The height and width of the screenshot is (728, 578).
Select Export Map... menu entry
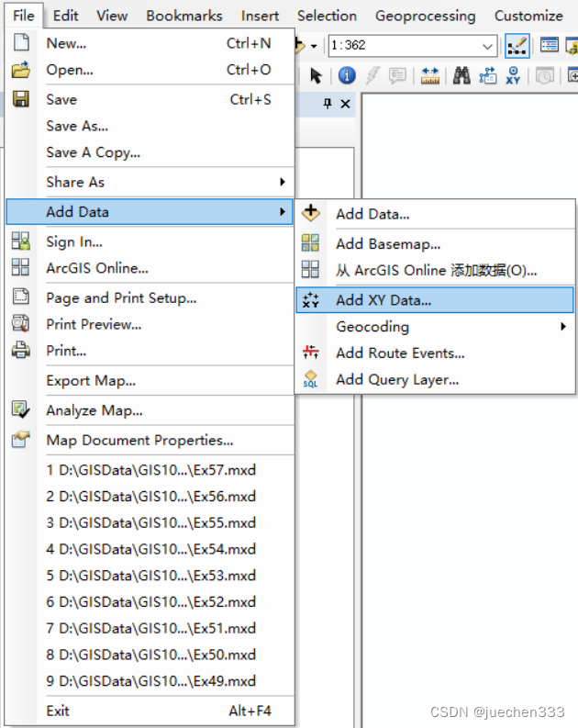150,381
